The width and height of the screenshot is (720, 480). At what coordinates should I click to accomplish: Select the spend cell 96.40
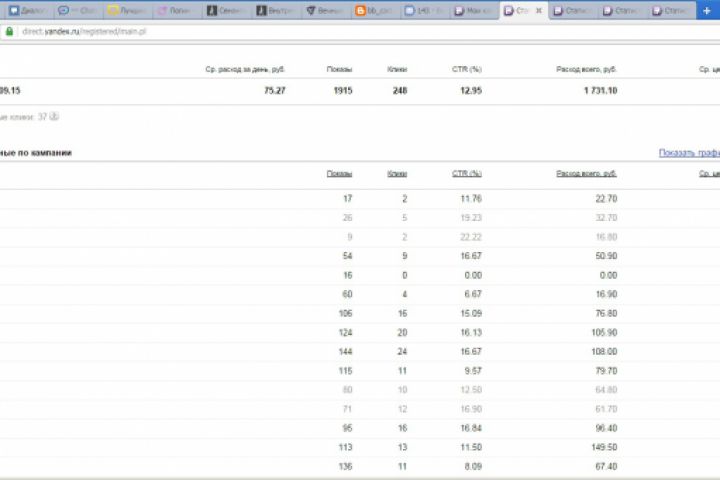tap(606, 428)
